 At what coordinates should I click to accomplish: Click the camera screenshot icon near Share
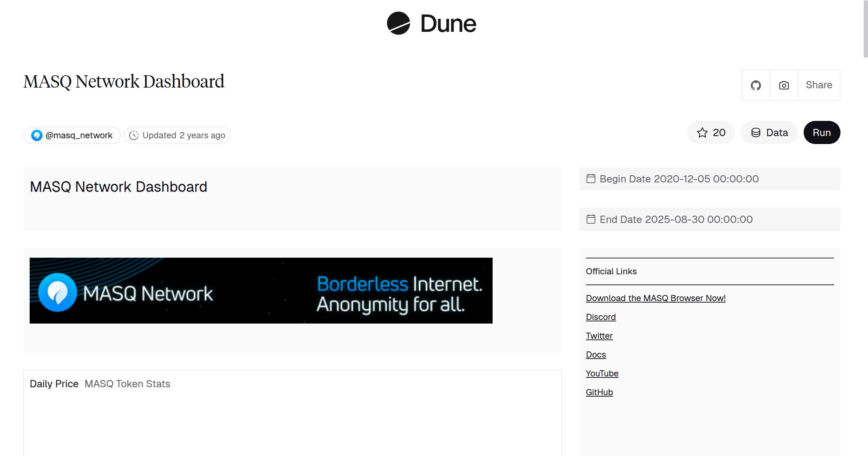coord(783,85)
